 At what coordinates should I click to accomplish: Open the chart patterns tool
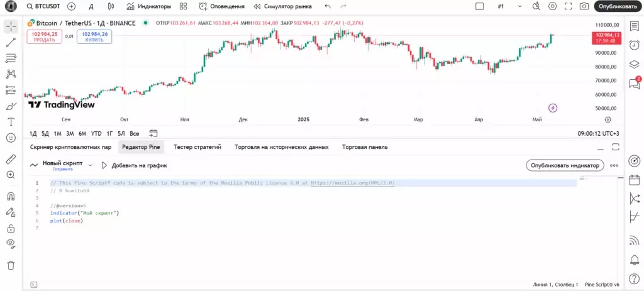[11, 74]
